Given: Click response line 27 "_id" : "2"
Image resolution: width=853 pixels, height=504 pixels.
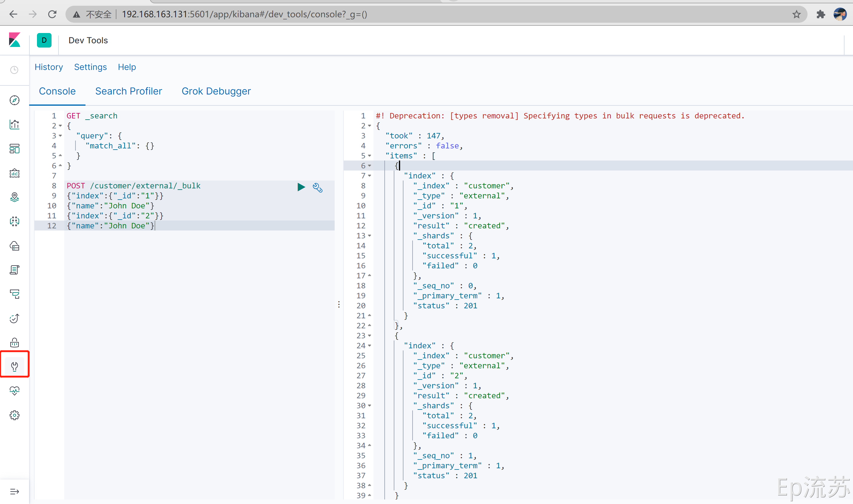Looking at the screenshot, I should point(440,376).
